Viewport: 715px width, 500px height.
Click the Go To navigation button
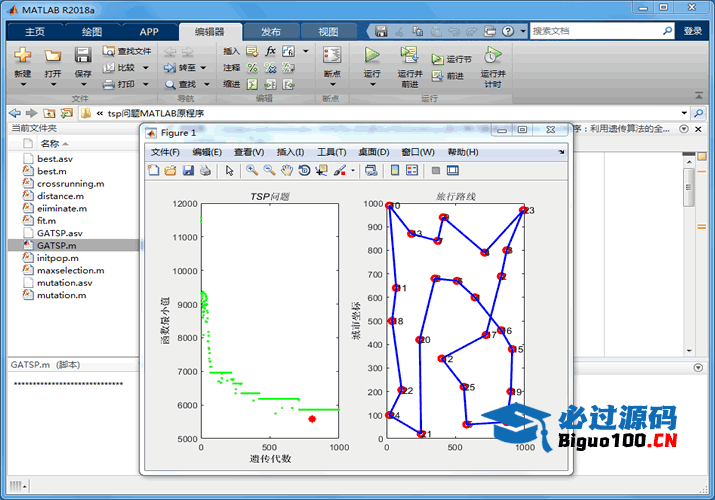180,67
